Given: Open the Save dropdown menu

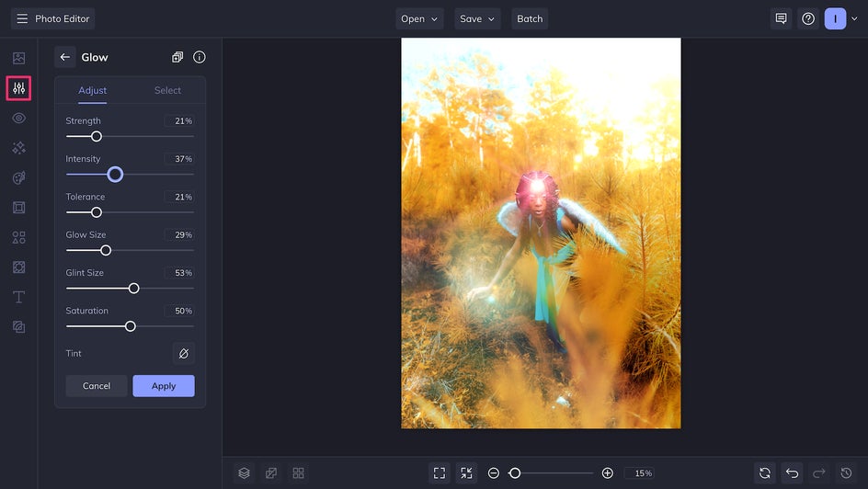Looking at the screenshot, I should coord(477,18).
